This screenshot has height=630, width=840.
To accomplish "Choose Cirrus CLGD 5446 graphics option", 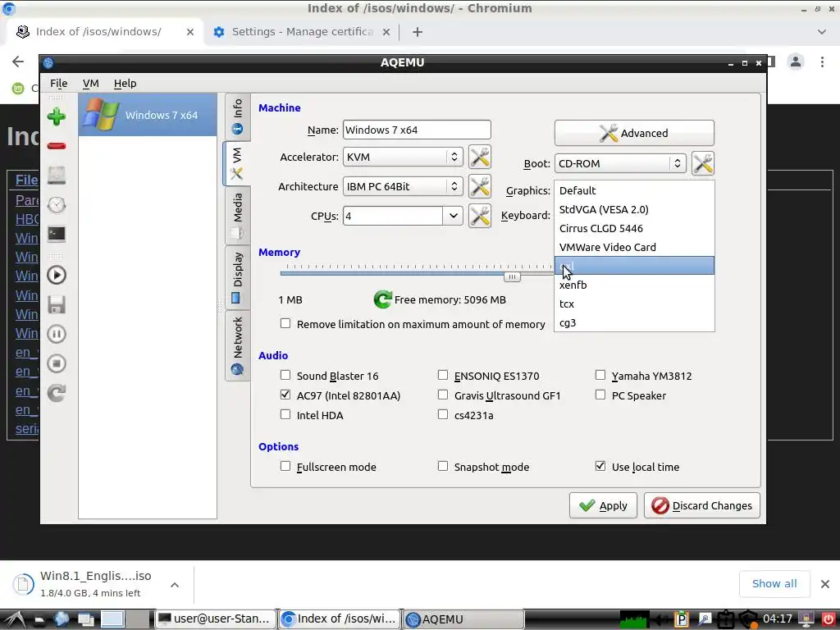I will pos(634,228).
